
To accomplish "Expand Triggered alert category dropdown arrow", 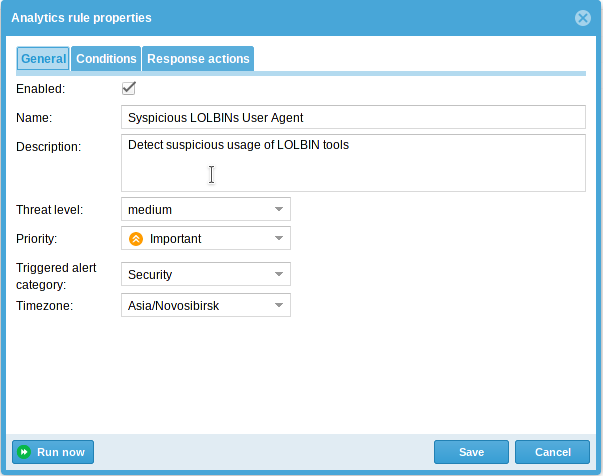I will 279,274.
